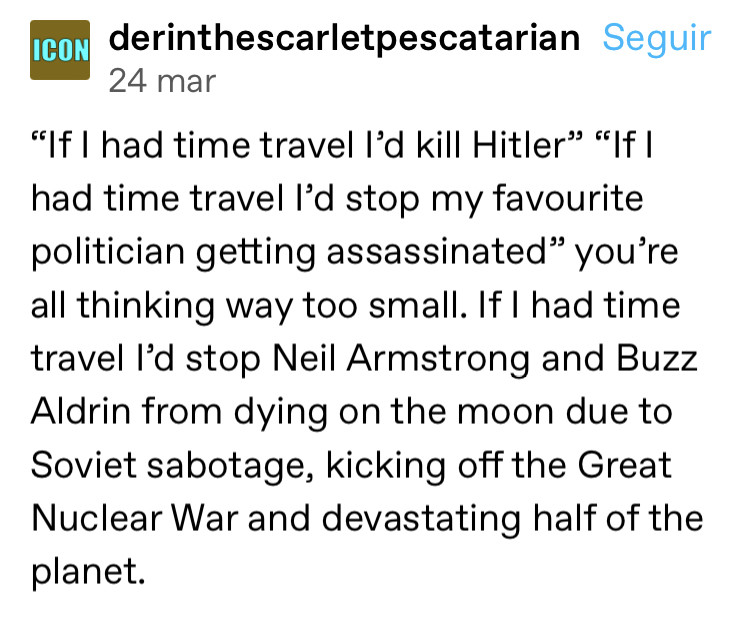750x620 pixels.
Task: Click the final word planet in the post
Action: 86,571
